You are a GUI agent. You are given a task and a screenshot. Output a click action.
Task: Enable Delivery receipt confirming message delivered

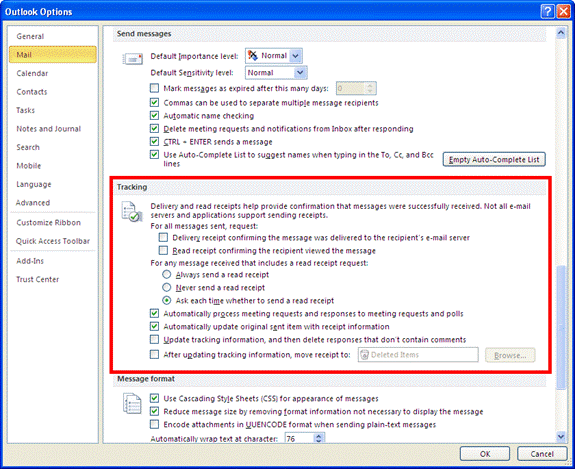tap(163, 238)
